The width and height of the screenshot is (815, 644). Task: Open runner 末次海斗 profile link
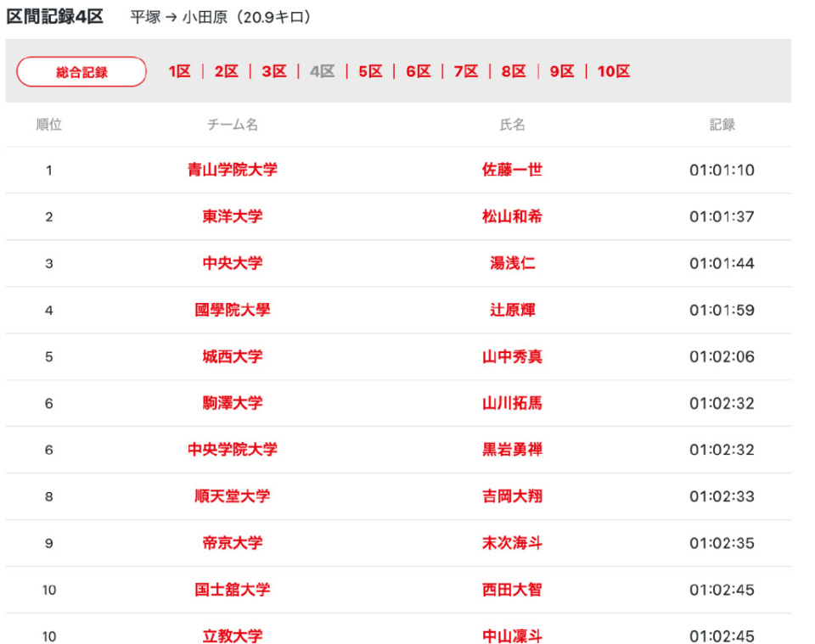513,543
